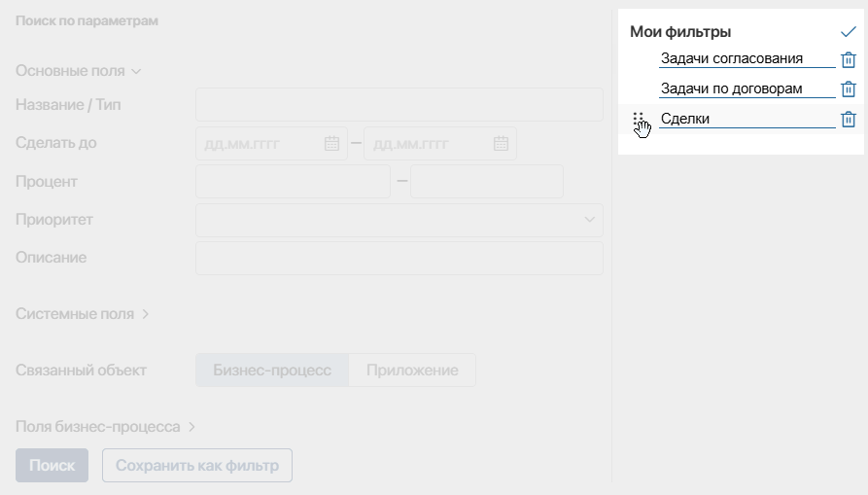Edit the 'Задачи по договорам' filter name
Viewport: 868px width, 495px height.
click(746, 88)
